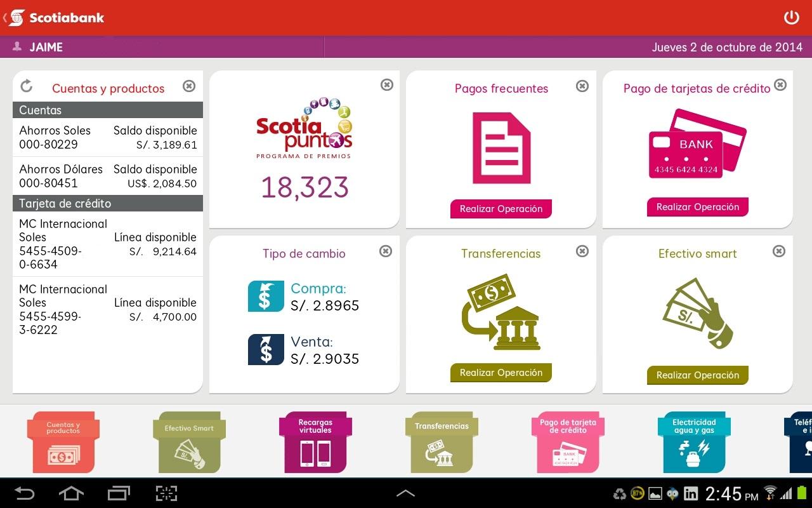
Task: Close the Tipo de cambio card
Action: pos(386,251)
